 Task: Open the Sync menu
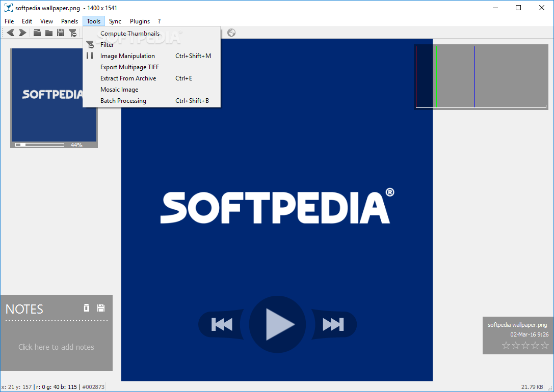(115, 21)
